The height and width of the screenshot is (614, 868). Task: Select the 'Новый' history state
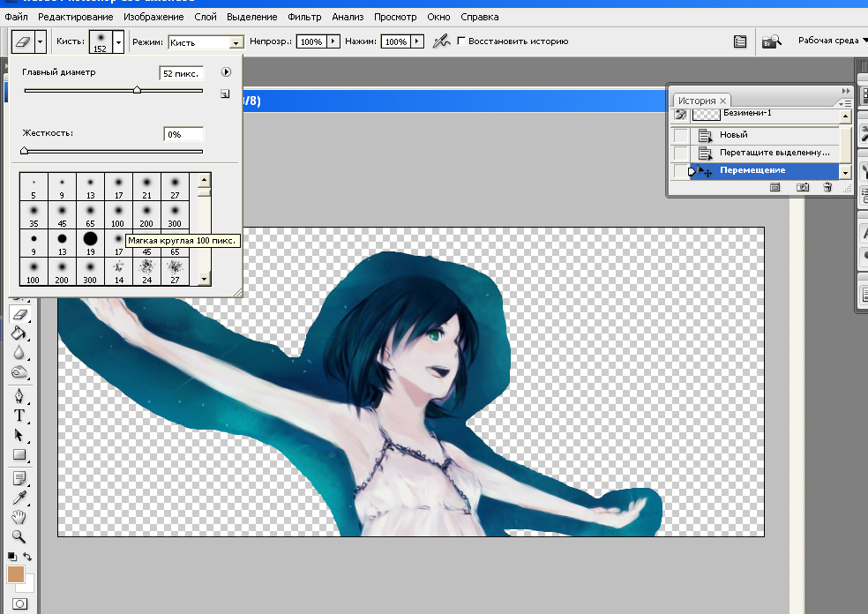click(x=733, y=135)
